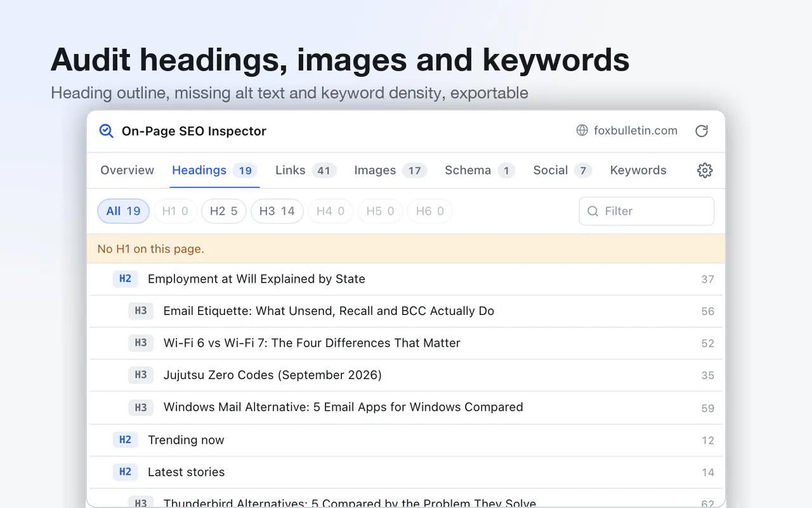This screenshot has width=812, height=508.
Task: Filter headings by H2 5 chip
Action: pyautogui.click(x=224, y=211)
